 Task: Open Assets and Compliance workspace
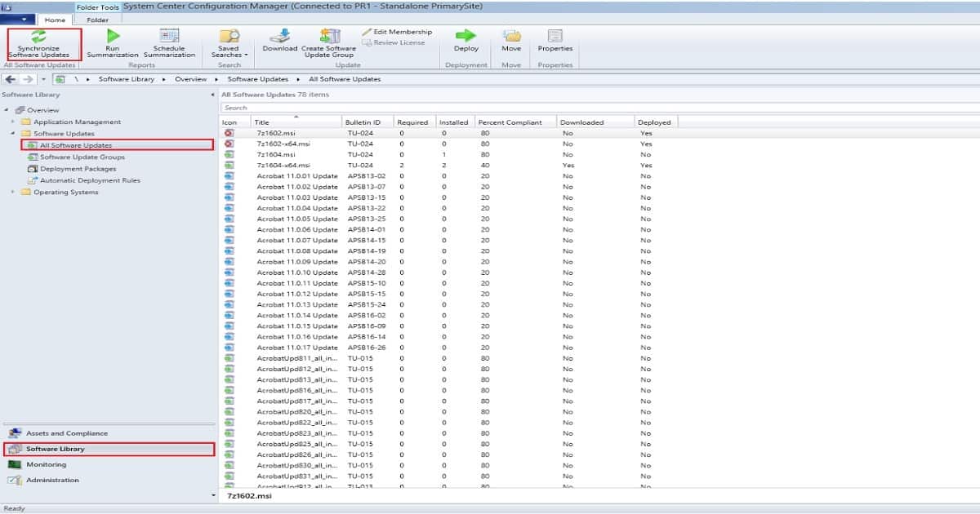coord(109,433)
